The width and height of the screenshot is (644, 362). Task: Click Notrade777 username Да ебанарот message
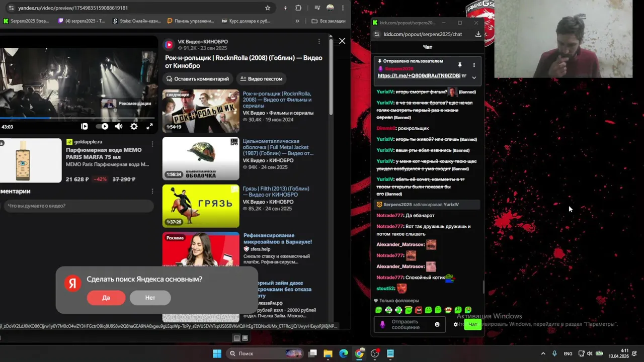[390, 216]
